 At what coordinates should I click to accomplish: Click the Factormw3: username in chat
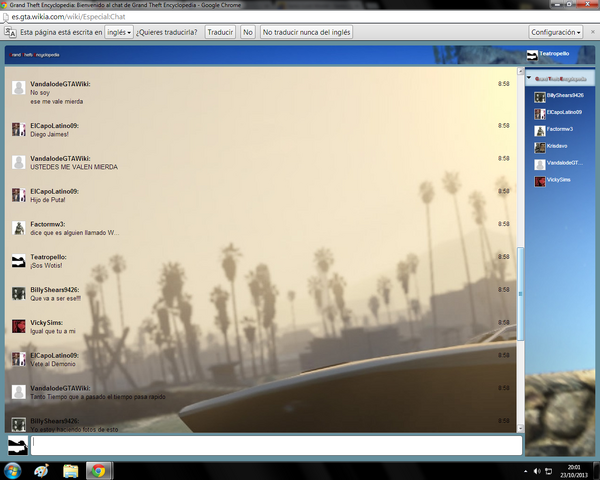48,224
